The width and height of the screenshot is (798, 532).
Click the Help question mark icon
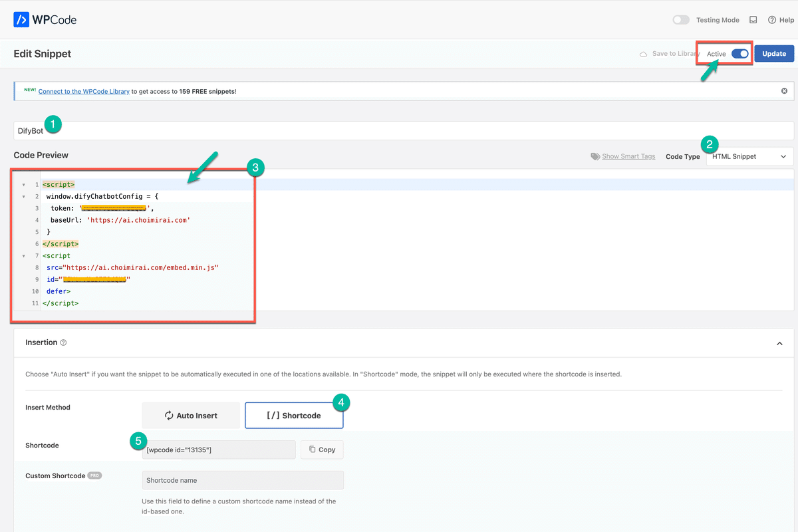(x=772, y=20)
